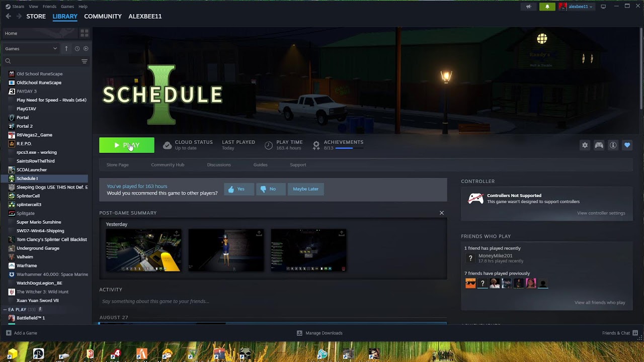
Task: Click the recent activity clock icon
Action: tap(77, 48)
